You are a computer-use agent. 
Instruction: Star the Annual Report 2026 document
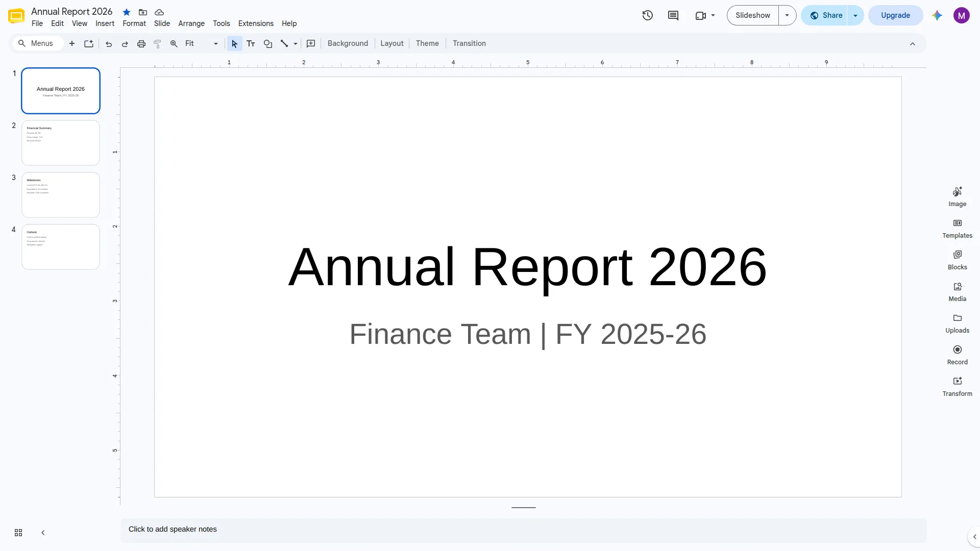tap(127, 12)
